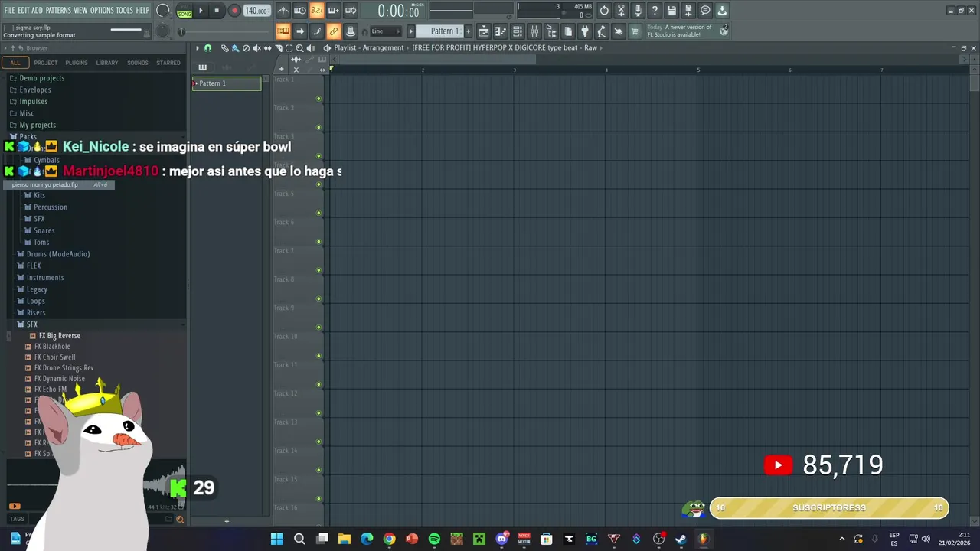Open the TOOLS menu

click(x=125, y=11)
